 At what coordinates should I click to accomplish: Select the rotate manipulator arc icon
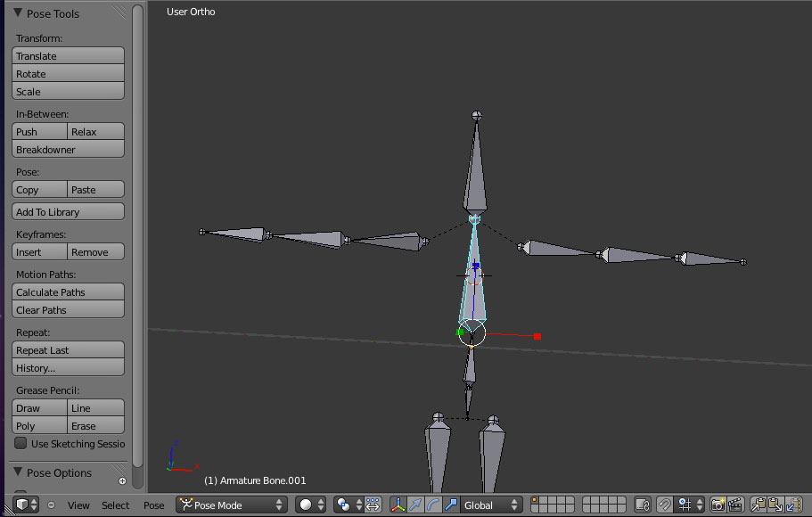point(433,505)
